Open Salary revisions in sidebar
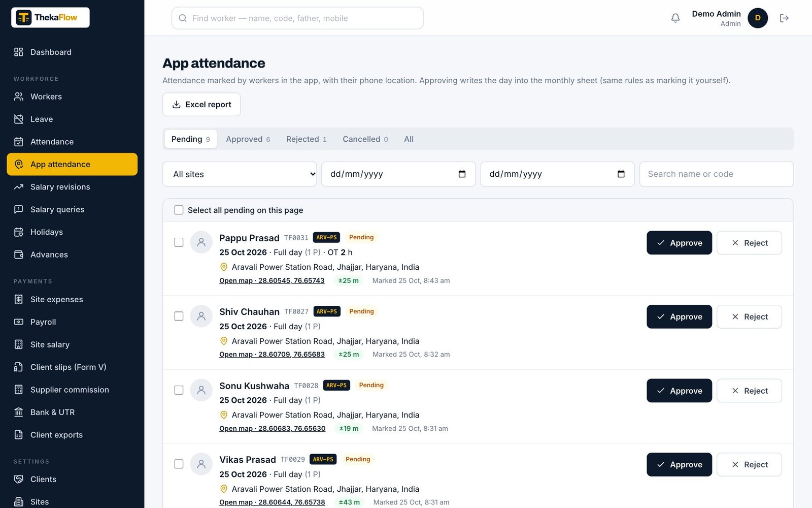The width and height of the screenshot is (812, 508). click(72, 187)
